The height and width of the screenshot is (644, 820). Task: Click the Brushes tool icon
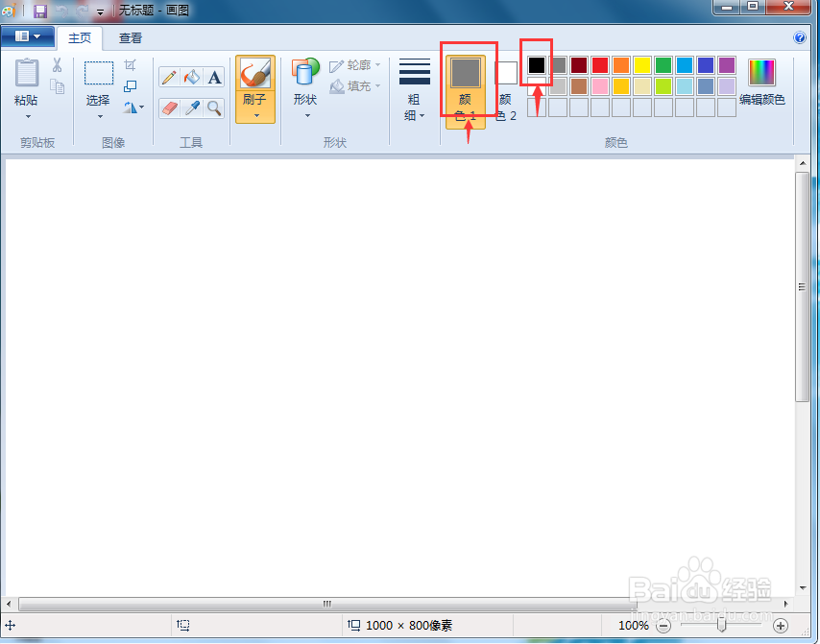click(255, 73)
